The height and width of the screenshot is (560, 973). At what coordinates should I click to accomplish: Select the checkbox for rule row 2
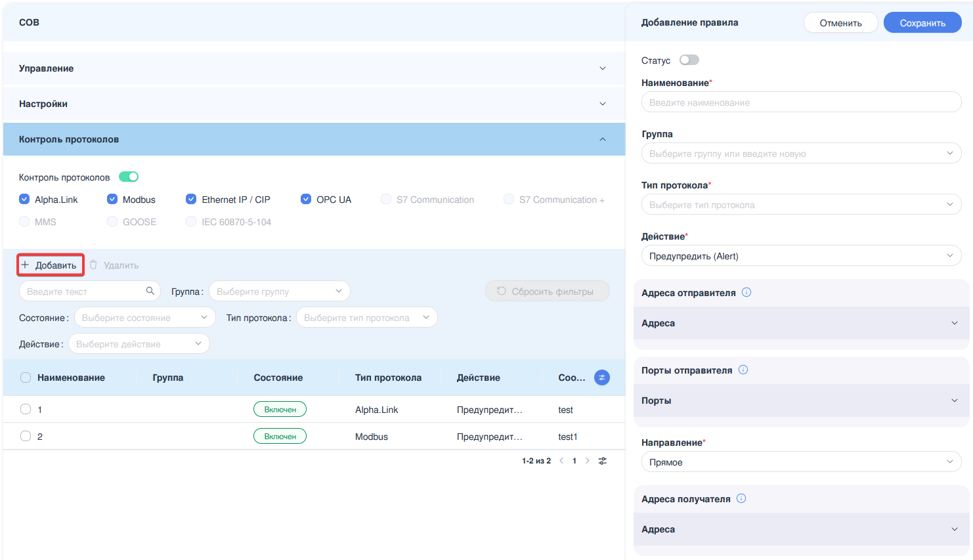(26, 436)
